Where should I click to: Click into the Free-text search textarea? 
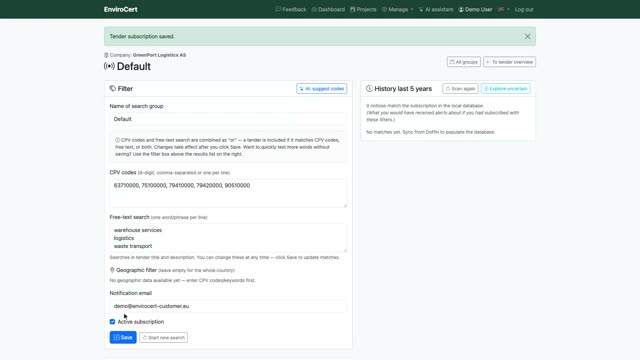[x=228, y=238]
